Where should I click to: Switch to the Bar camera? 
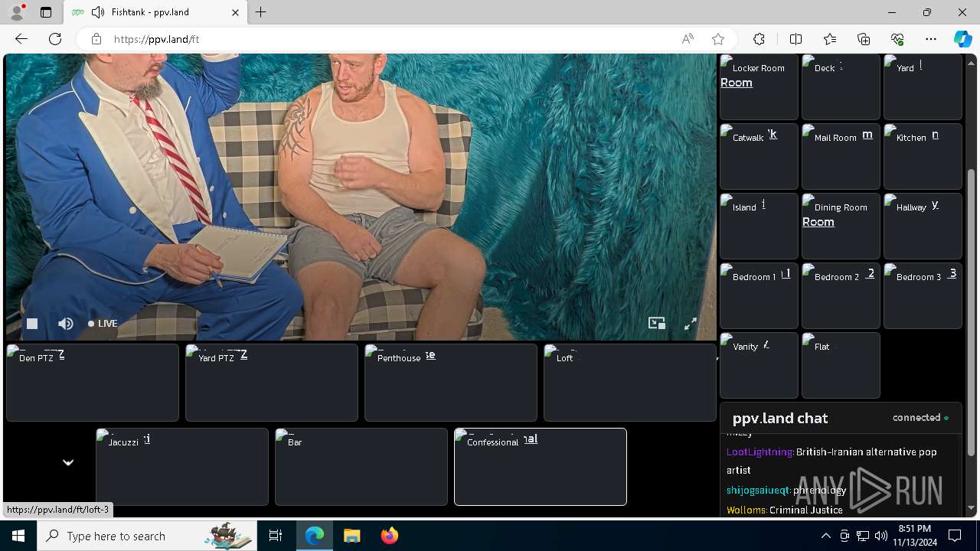(361, 467)
